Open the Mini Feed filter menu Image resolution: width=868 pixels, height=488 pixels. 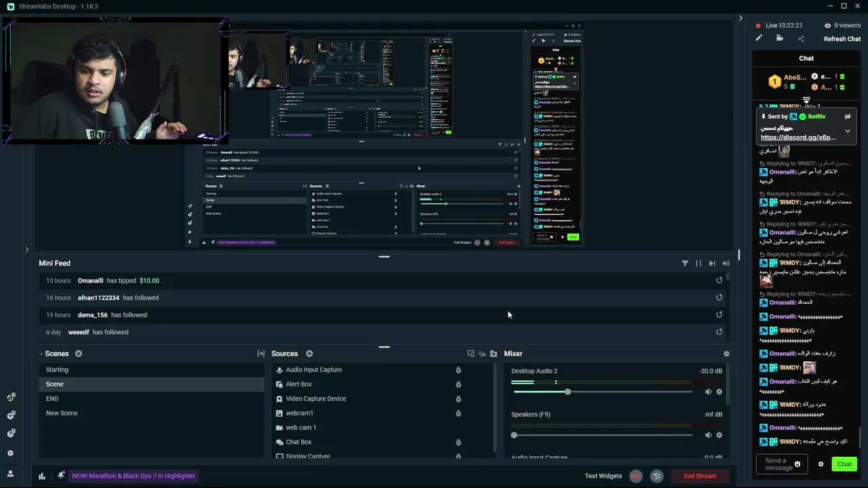pyautogui.click(x=684, y=264)
